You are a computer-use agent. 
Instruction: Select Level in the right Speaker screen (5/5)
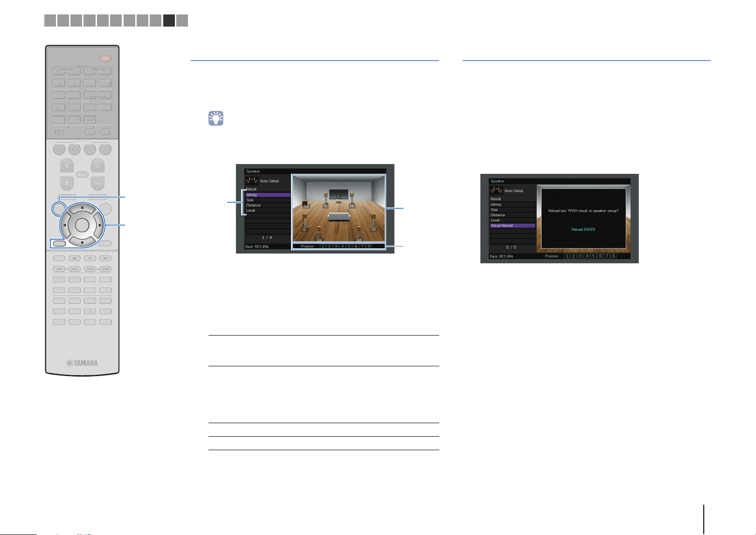[512, 220]
